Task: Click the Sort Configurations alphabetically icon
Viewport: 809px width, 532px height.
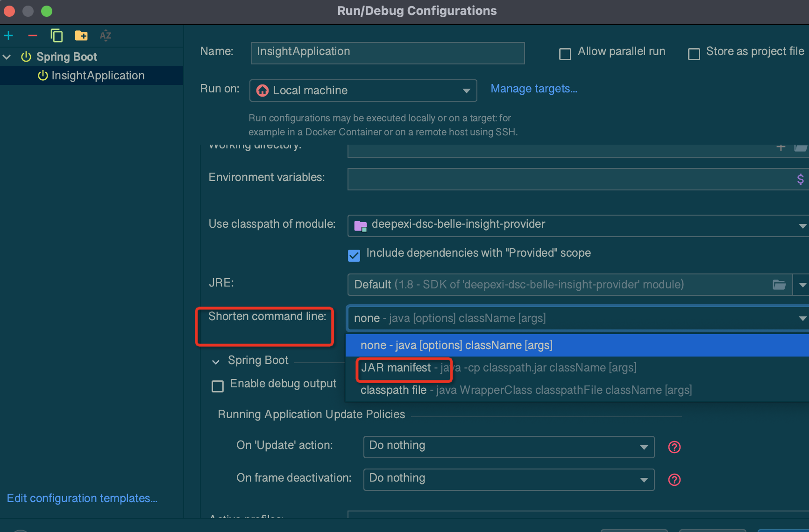Action: 106,35
